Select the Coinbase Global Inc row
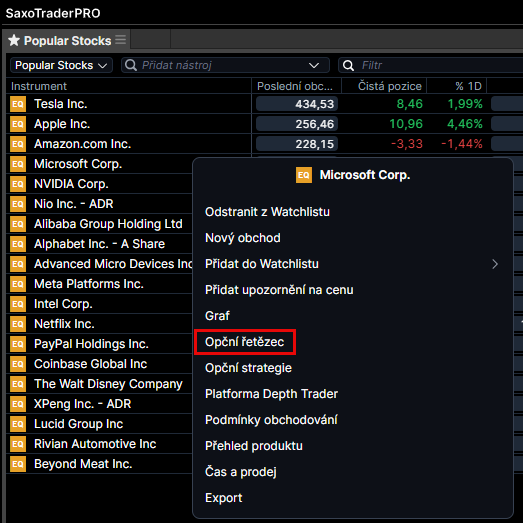Image resolution: width=523 pixels, height=523 pixels. [x=99, y=364]
